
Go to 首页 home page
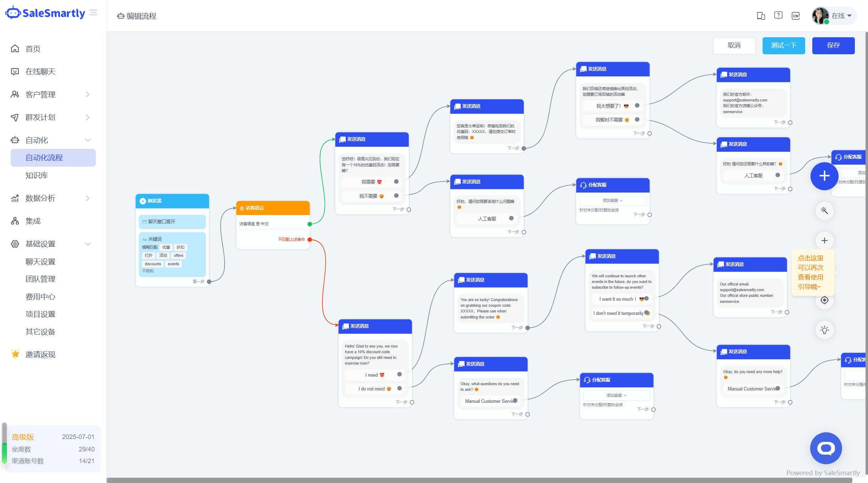point(33,49)
